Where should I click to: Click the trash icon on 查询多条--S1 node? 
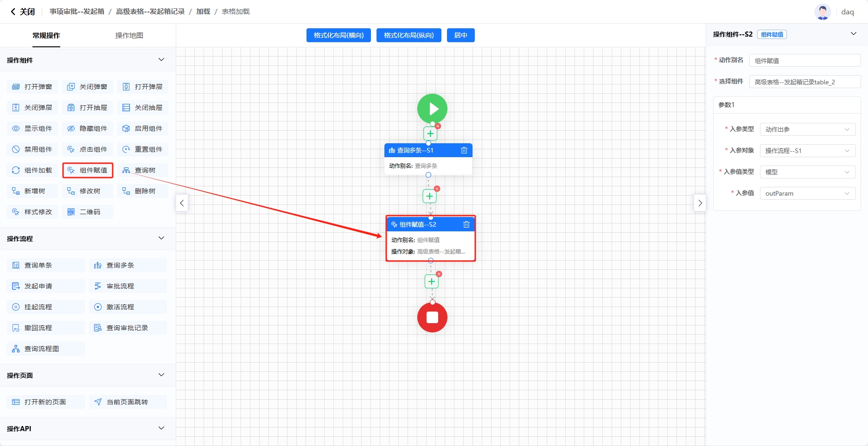coord(464,150)
